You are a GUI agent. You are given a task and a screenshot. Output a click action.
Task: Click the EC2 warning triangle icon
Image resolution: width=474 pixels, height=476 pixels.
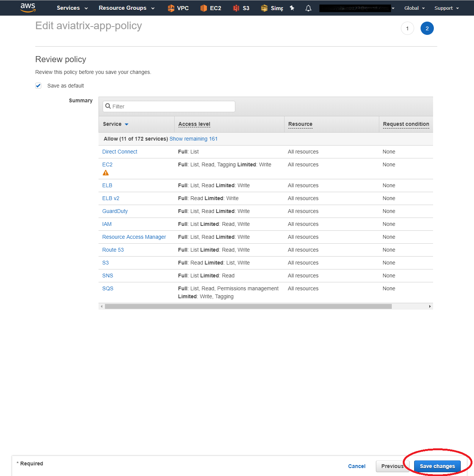click(106, 173)
